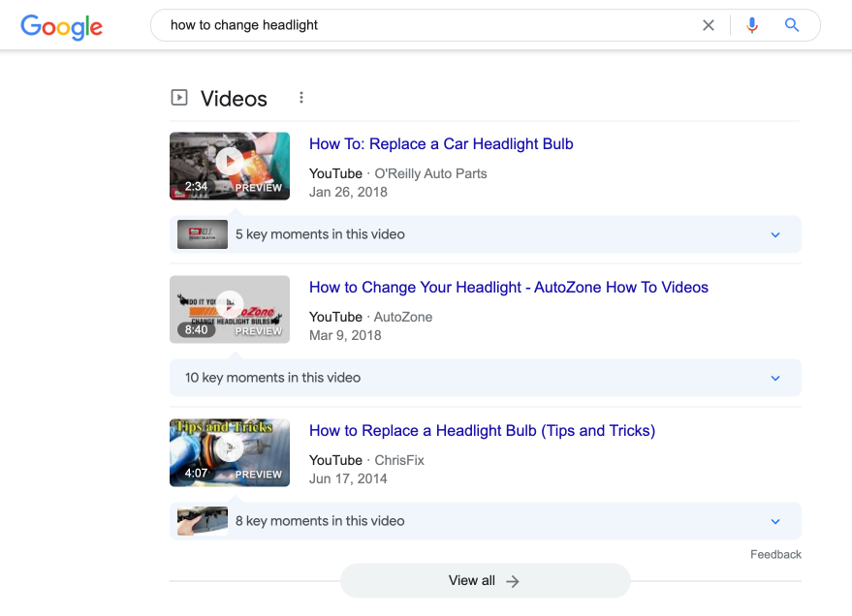Submit search using the magnifier icon
Image resolution: width=852 pixels, height=616 pixels.
point(792,25)
